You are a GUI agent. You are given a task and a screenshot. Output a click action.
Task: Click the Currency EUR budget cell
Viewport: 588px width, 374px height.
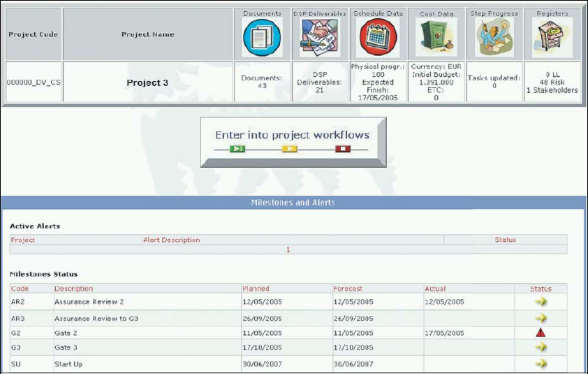click(x=436, y=82)
